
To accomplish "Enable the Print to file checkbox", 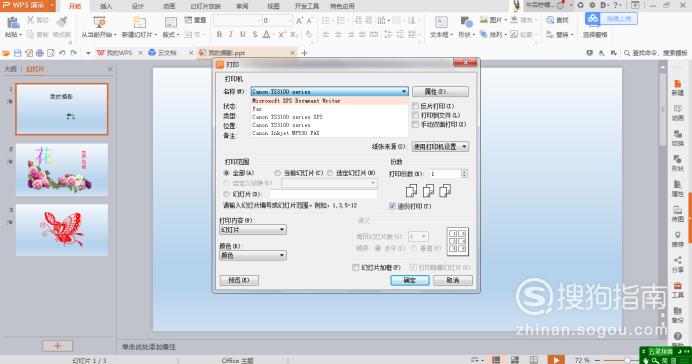I will click(x=415, y=115).
